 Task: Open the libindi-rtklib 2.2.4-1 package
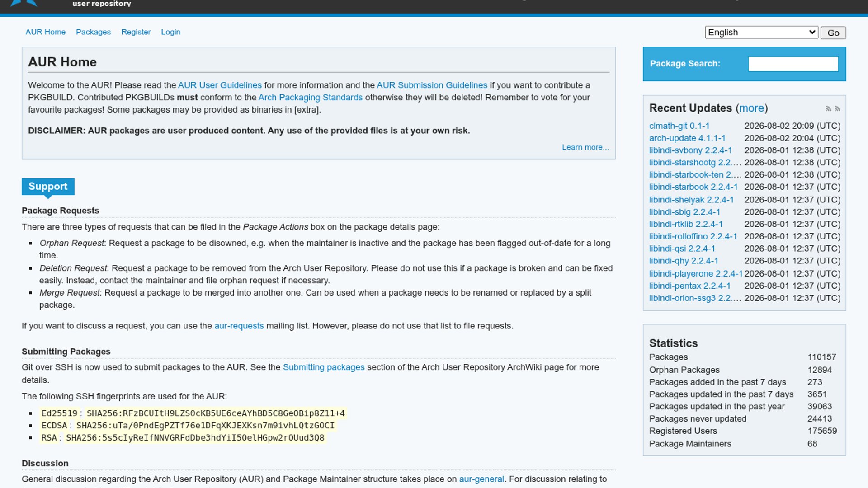pyautogui.click(x=686, y=224)
